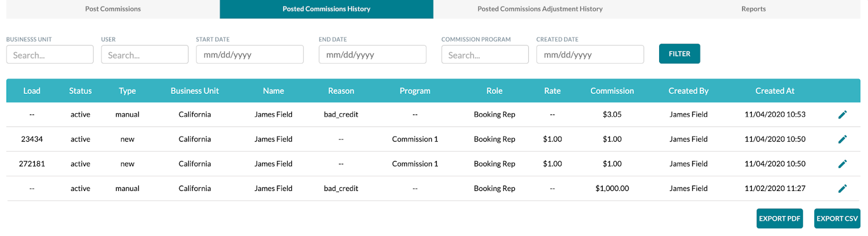This screenshot has width=868, height=236.
Task: Export the table as PDF
Action: pos(780,219)
